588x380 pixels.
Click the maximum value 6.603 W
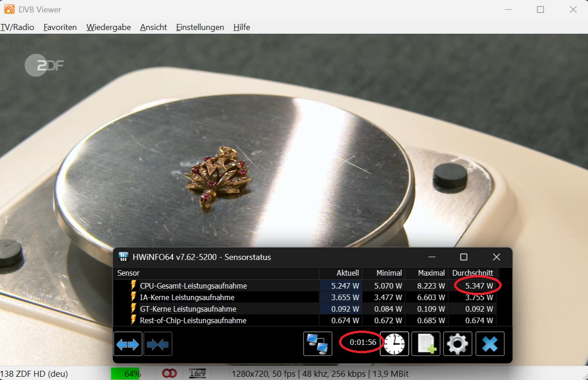[x=431, y=297]
